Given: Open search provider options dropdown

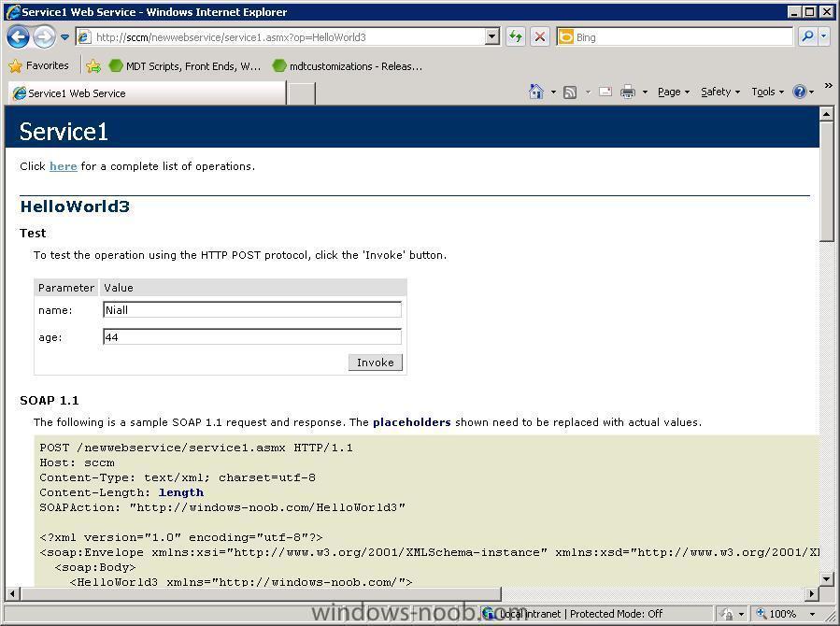Looking at the screenshot, I should pos(824,36).
